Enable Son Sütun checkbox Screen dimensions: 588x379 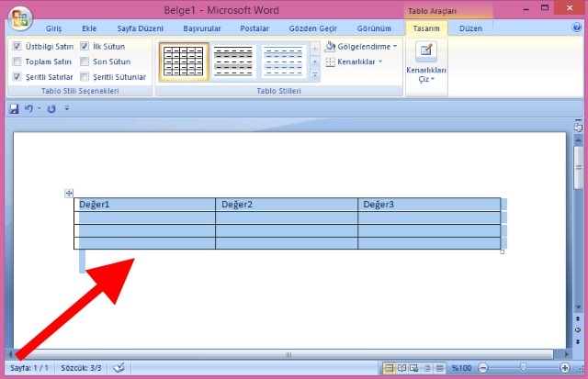[x=85, y=61]
